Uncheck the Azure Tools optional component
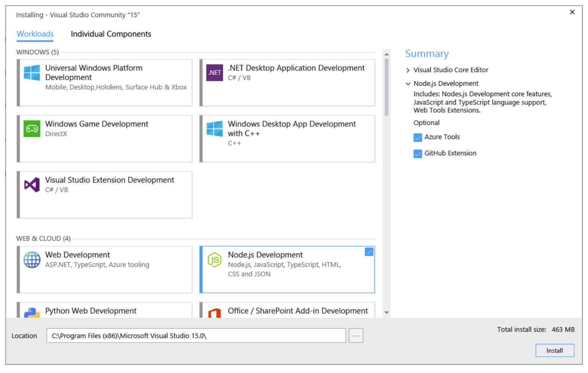The height and width of the screenshot is (373, 588). coord(418,137)
